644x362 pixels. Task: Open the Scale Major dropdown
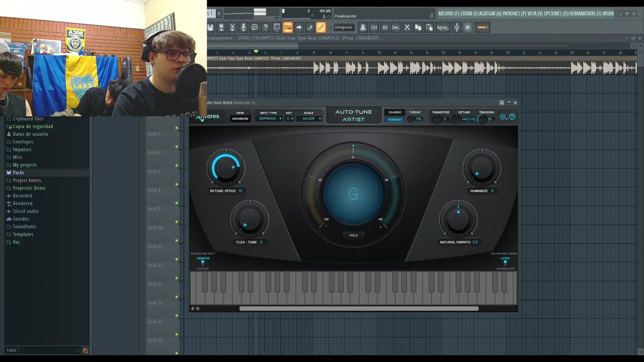[309, 119]
